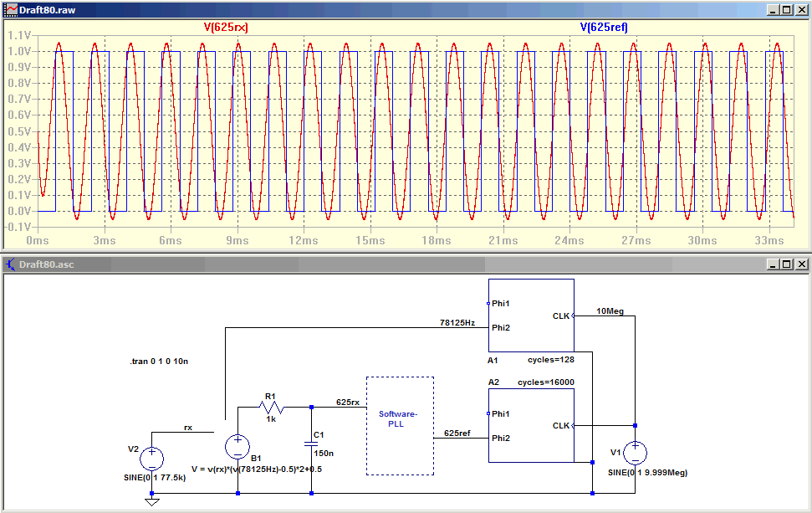Close the Draft80.raw waveform window
This screenshot has height=513, width=812.
click(x=801, y=10)
